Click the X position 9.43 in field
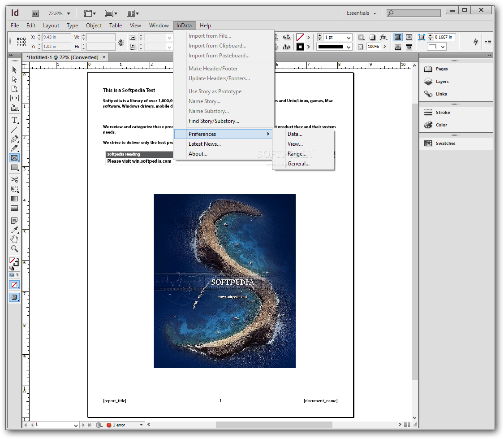This screenshot has width=504, height=439. pos(56,37)
